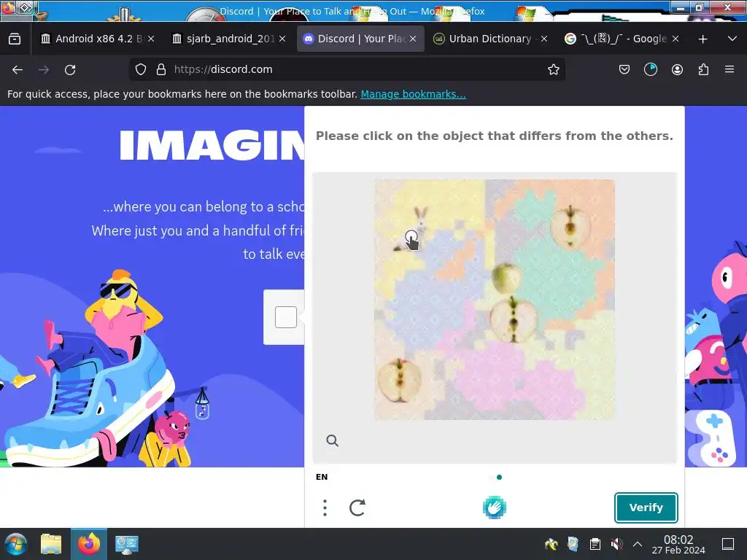747x560 pixels.
Task: Click the halved apple at bottom left
Action: click(x=399, y=381)
